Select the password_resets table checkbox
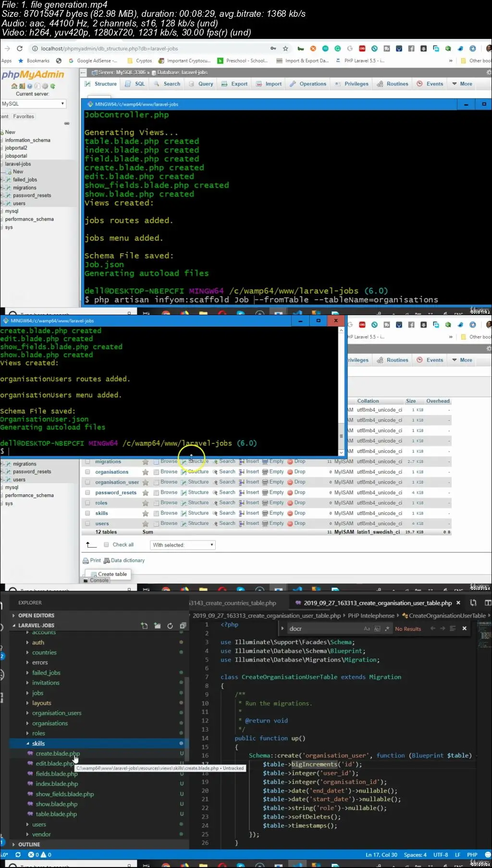 87,492
